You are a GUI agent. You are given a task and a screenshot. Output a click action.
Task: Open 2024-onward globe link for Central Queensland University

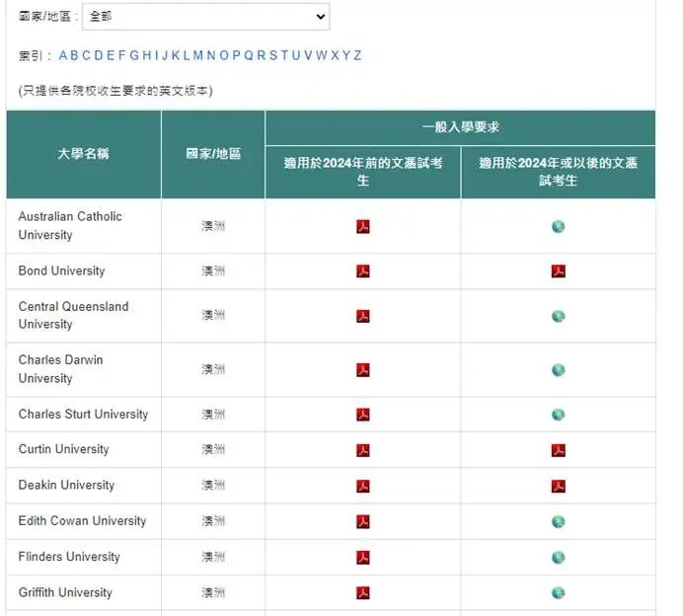[558, 316]
